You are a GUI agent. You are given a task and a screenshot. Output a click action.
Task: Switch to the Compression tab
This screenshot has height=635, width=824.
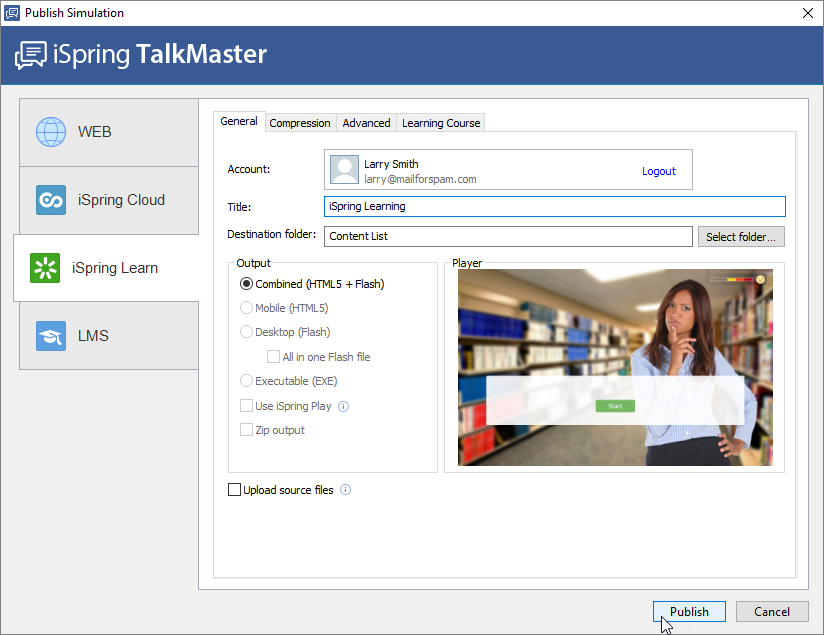(x=300, y=123)
